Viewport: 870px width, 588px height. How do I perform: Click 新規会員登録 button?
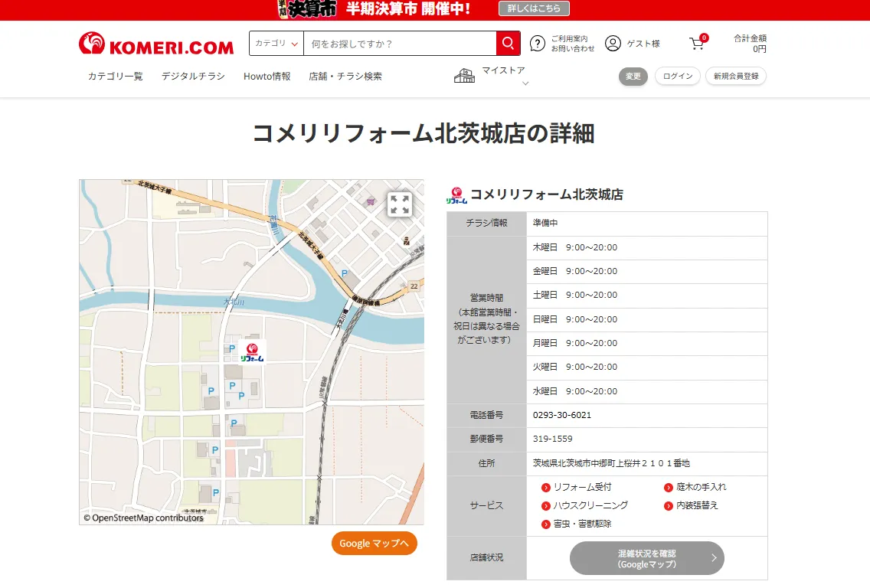[x=735, y=77]
